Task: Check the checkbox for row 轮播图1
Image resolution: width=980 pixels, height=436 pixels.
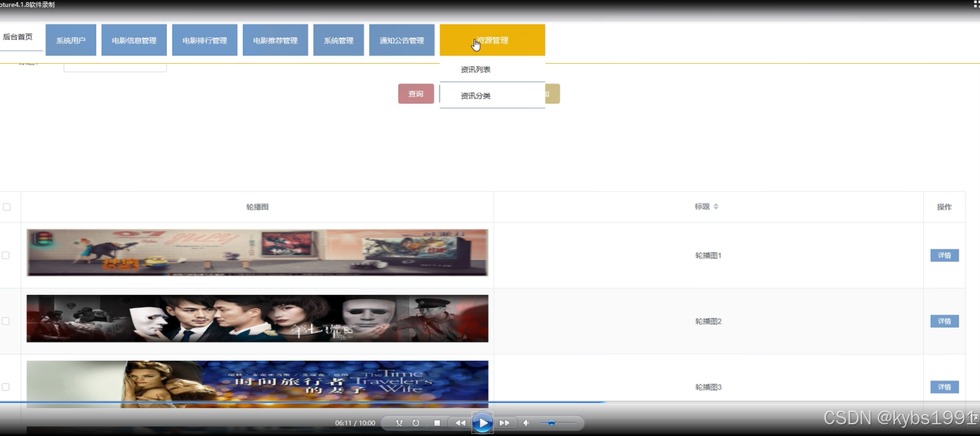Action: point(5,255)
